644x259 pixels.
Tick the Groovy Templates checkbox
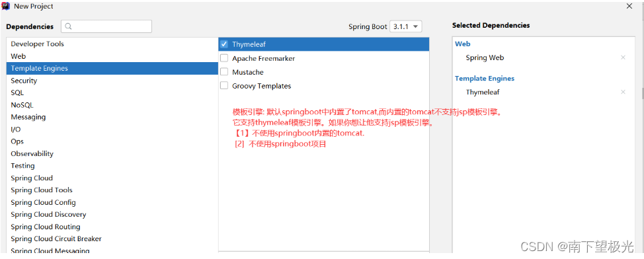(x=224, y=86)
